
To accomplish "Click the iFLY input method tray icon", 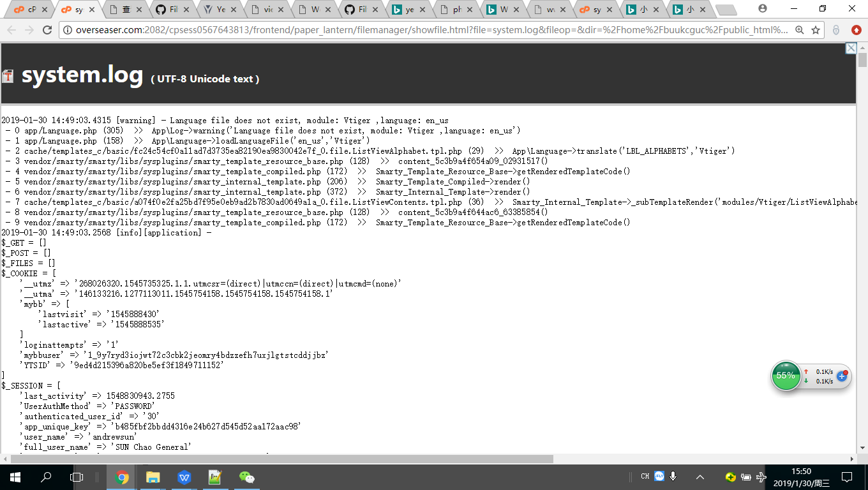I will tap(659, 476).
